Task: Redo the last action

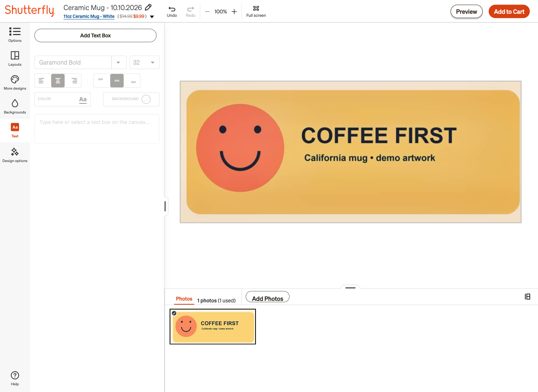Action: (191, 12)
